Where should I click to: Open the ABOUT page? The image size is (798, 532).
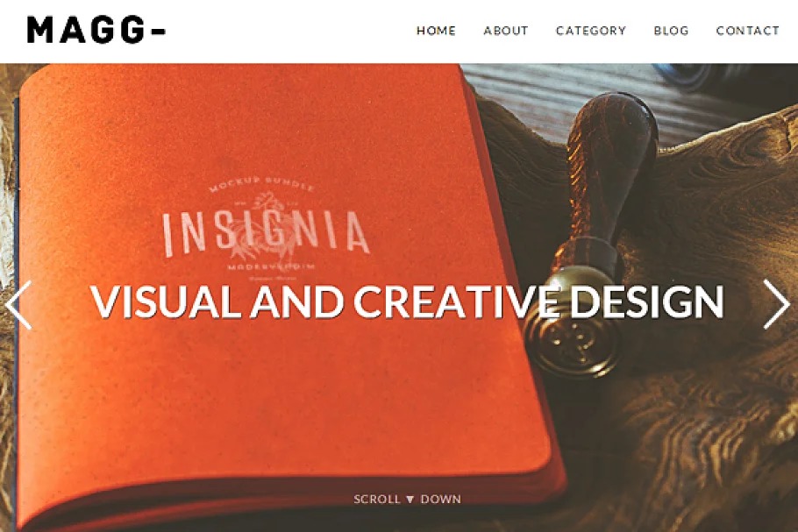pyautogui.click(x=506, y=31)
